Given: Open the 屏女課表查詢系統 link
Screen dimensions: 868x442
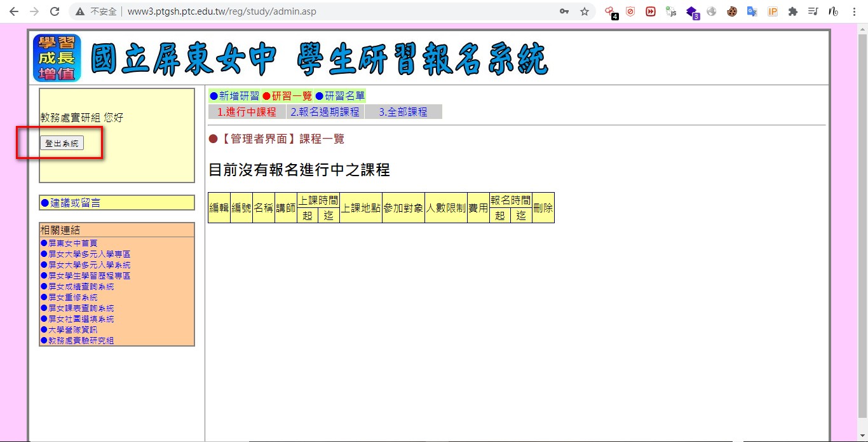Looking at the screenshot, I should tap(77, 308).
